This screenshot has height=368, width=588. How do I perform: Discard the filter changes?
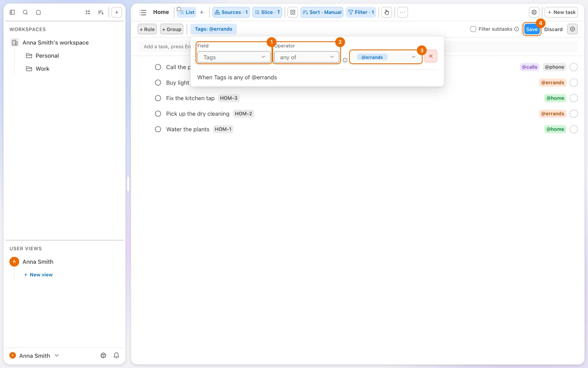553,29
